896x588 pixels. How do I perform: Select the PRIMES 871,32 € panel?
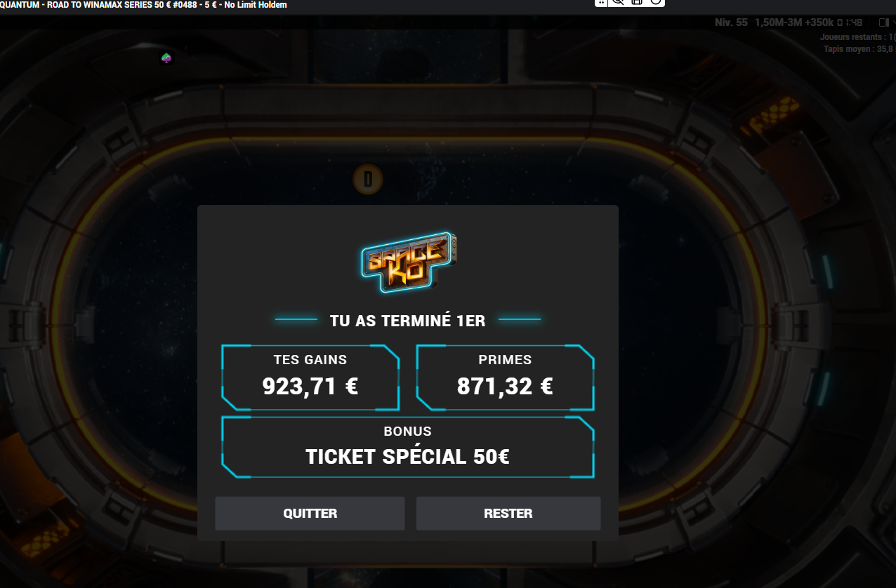505,377
